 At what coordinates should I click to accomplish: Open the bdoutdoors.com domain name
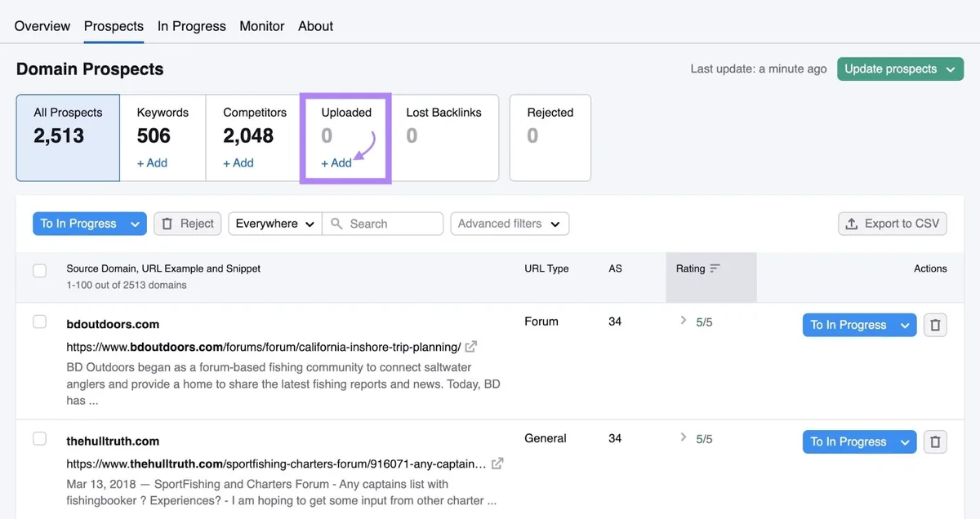pyautogui.click(x=113, y=324)
